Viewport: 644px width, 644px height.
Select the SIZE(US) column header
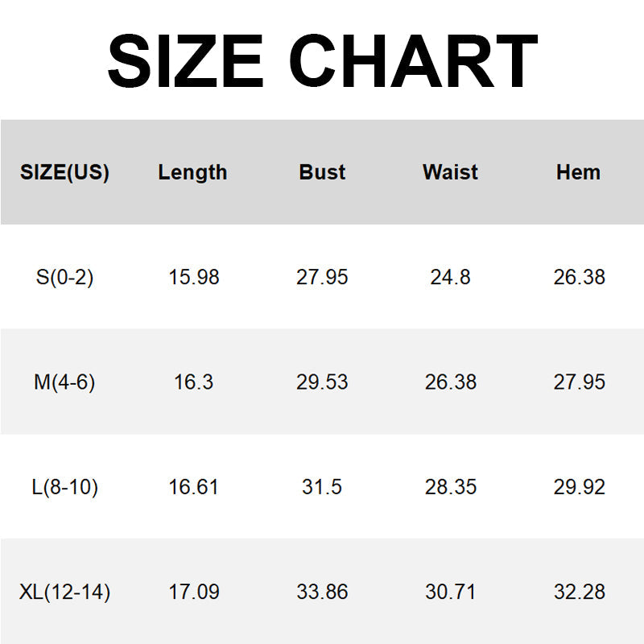tap(64, 172)
